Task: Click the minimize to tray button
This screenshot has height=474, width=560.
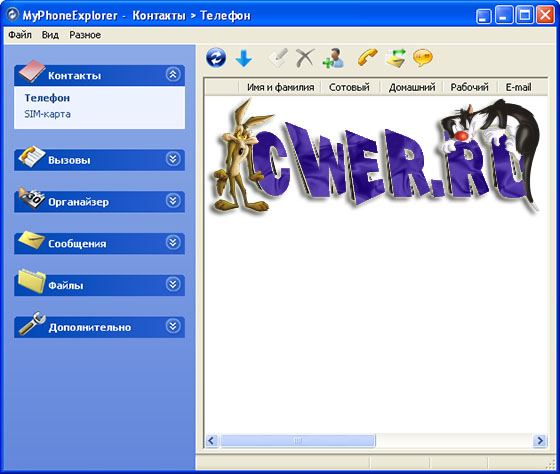Action: [x=484, y=16]
